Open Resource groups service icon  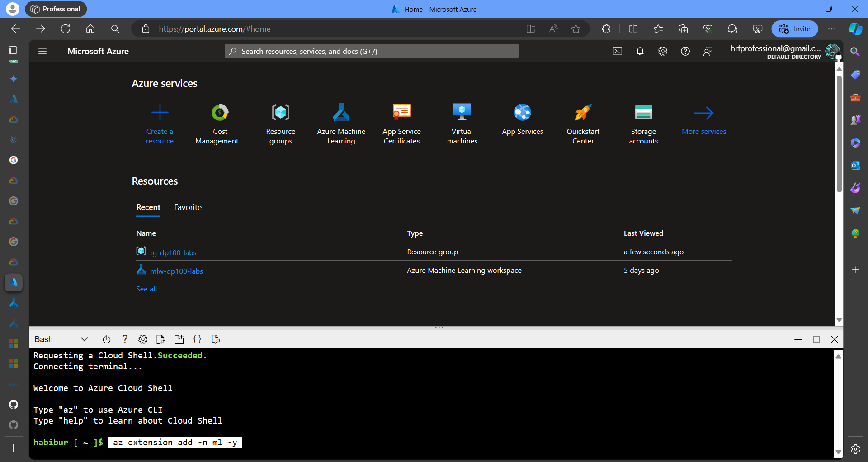coord(281,112)
